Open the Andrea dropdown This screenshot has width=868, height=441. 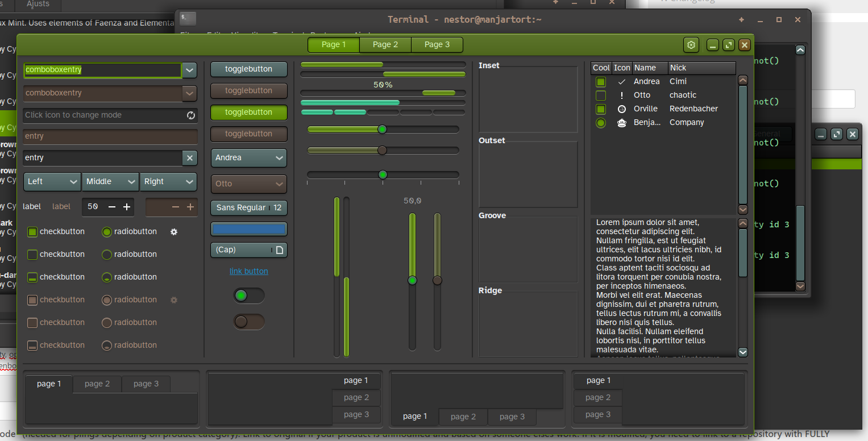249,158
